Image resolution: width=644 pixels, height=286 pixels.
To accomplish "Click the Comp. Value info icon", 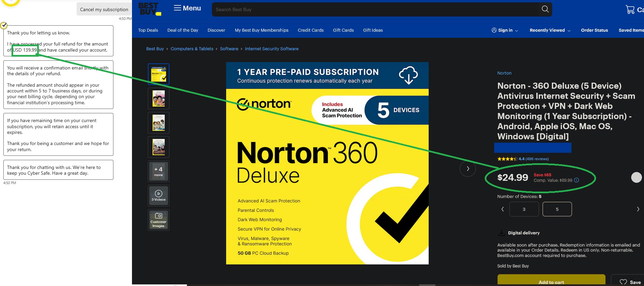I will pos(576,180).
